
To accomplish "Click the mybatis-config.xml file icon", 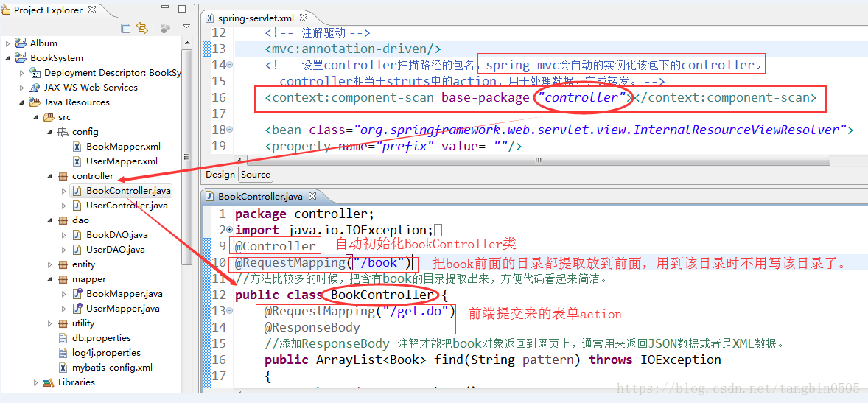I will (63, 368).
